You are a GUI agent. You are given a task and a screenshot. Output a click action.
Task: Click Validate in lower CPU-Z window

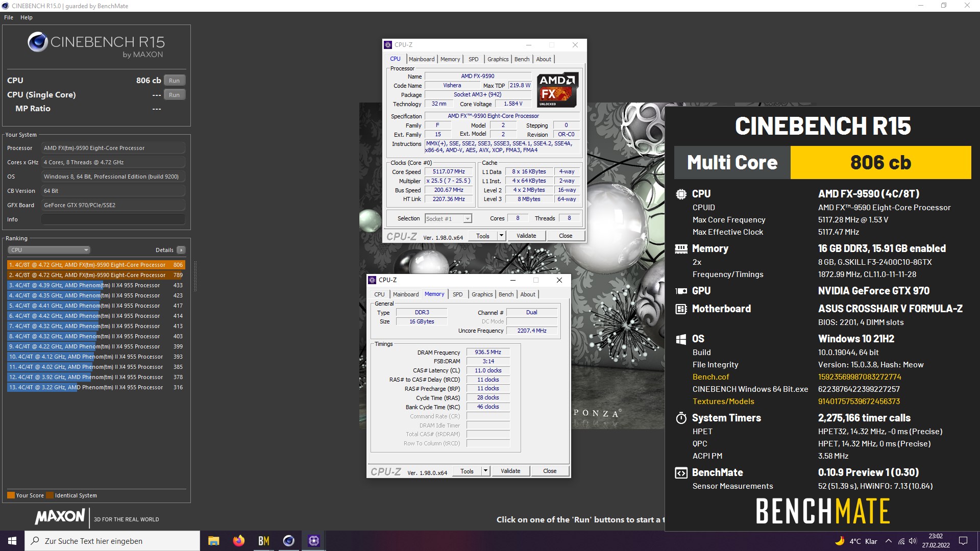click(x=510, y=471)
